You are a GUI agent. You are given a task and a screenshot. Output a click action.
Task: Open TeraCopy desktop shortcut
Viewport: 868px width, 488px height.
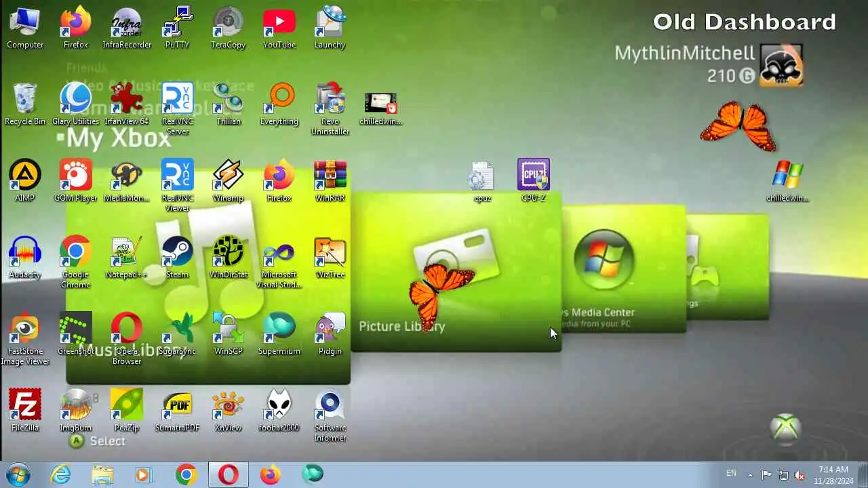coord(228,28)
